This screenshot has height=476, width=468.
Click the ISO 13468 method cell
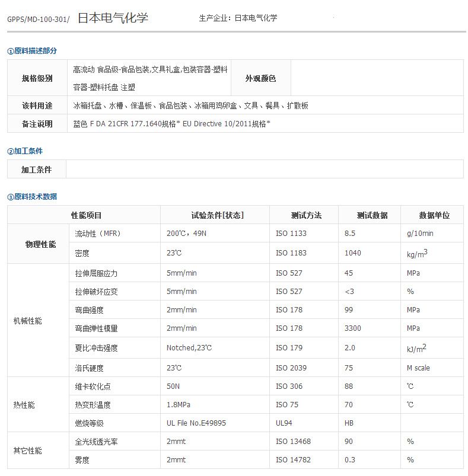click(x=304, y=442)
